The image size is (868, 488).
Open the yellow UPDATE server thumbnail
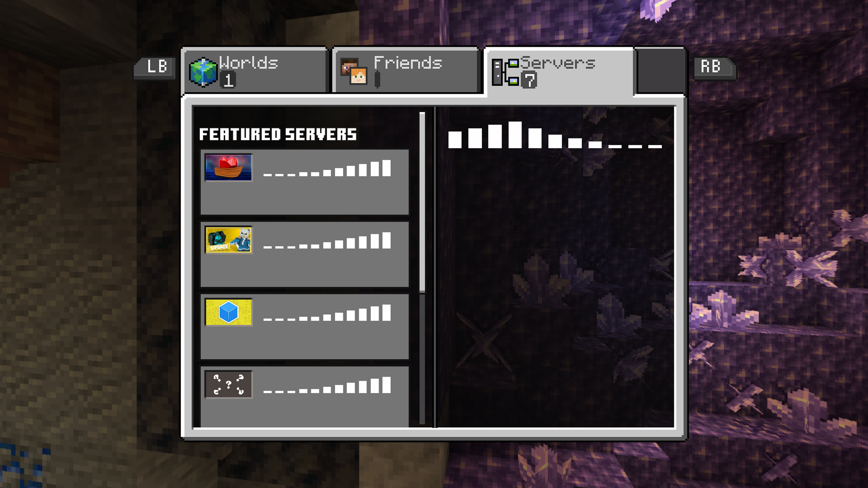229,240
